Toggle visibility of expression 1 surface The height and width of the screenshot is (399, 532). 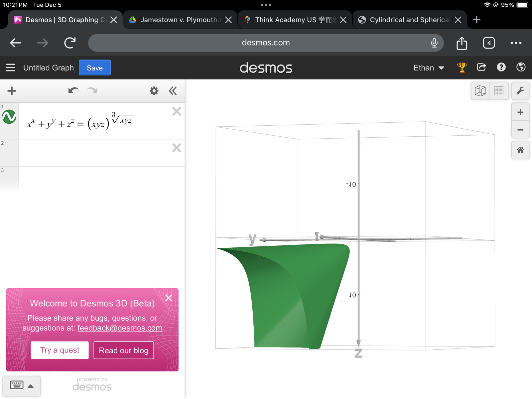[x=9, y=117]
